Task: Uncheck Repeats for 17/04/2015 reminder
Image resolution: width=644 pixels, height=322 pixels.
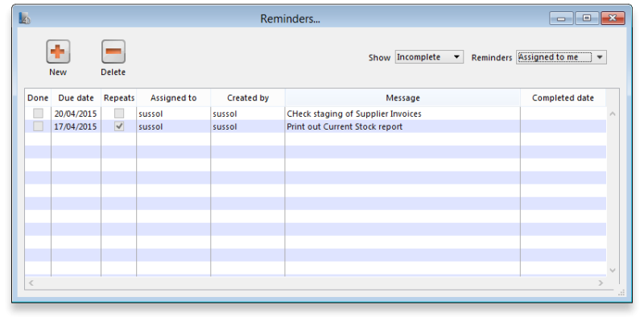Action: pyautogui.click(x=119, y=127)
